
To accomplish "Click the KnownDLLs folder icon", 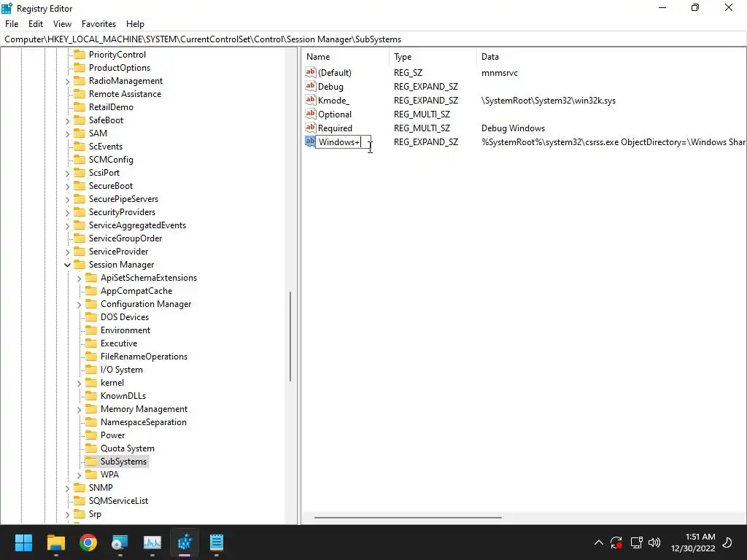I will (x=91, y=396).
